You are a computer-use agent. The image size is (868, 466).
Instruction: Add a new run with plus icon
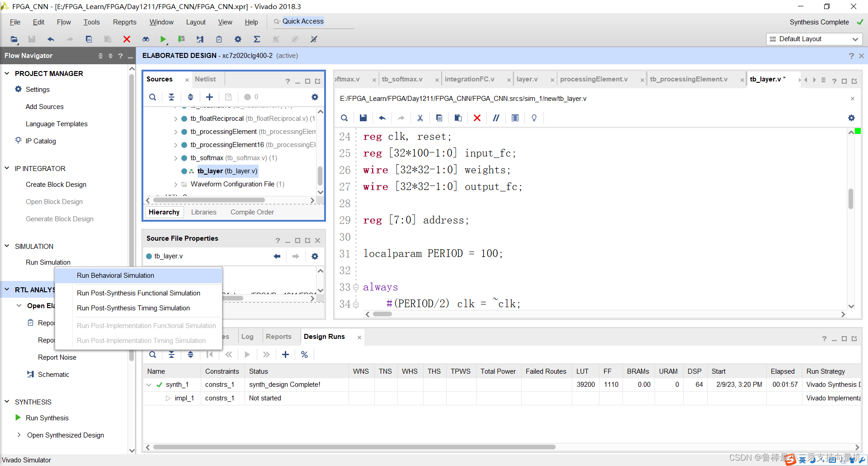(285, 355)
